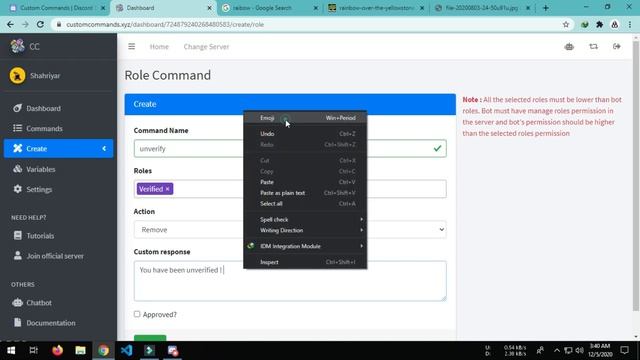The width and height of the screenshot is (640, 360).
Task: Go back with the browser back arrow
Action: pos(10,24)
